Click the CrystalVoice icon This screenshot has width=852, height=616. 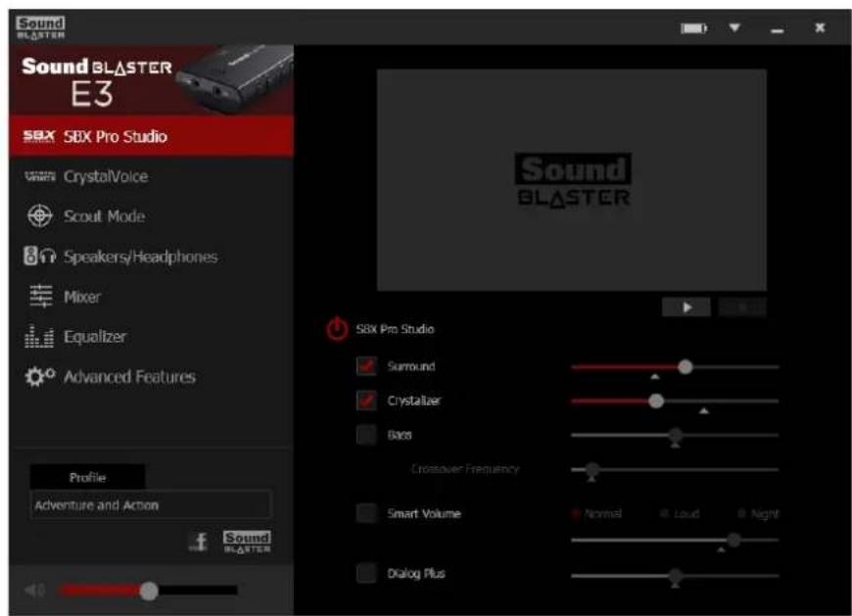click(x=40, y=176)
